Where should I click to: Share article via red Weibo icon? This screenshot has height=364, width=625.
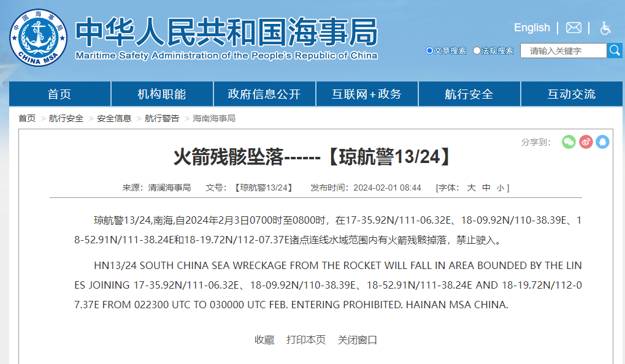[x=586, y=142]
